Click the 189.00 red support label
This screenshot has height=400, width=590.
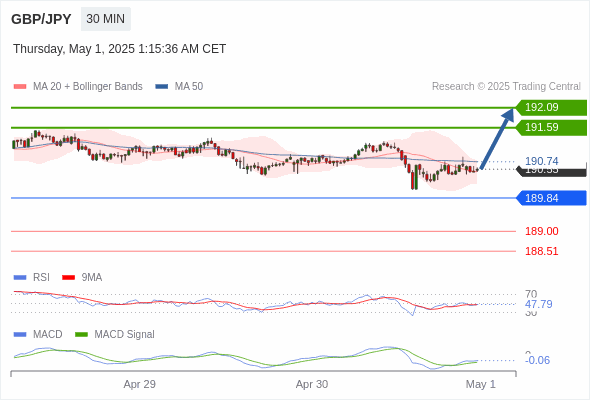541,231
